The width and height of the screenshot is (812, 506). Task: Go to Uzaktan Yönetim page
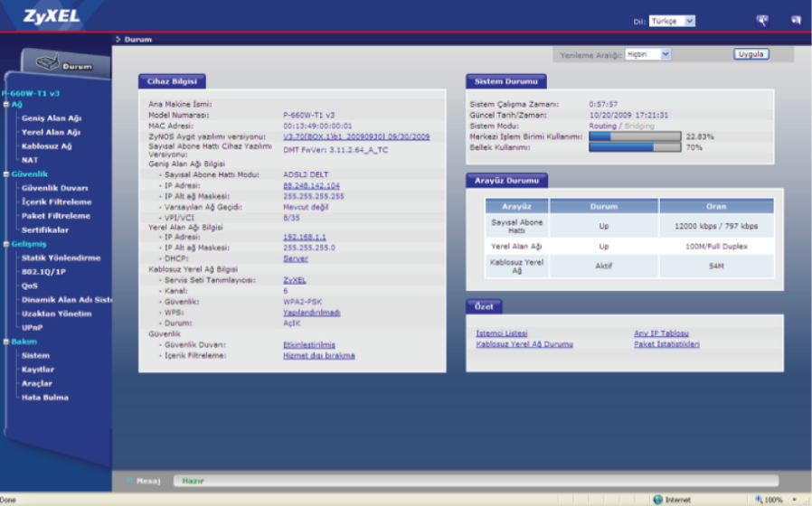pyautogui.click(x=56, y=314)
